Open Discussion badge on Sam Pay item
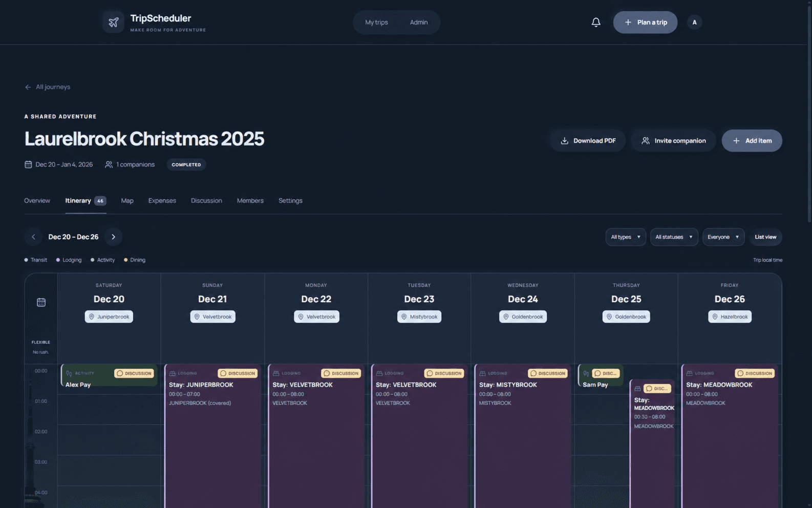 606,373
